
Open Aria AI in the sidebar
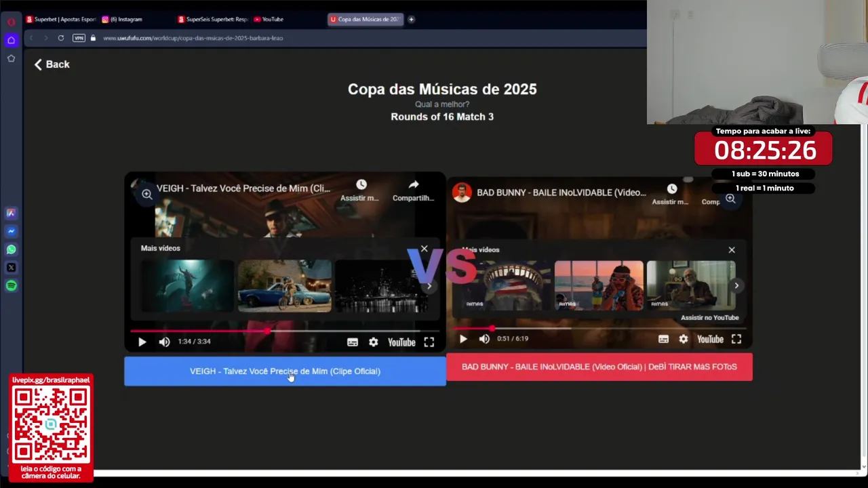click(11, 213)
